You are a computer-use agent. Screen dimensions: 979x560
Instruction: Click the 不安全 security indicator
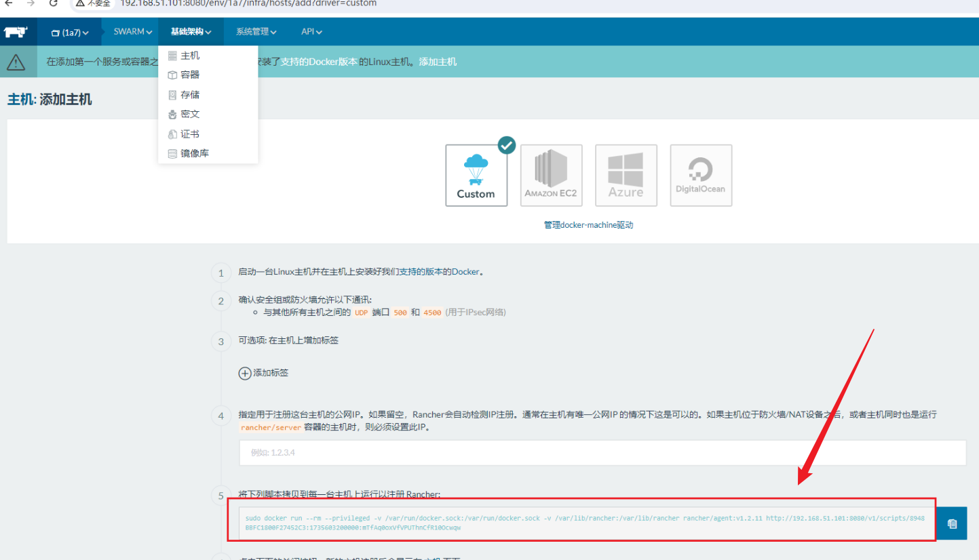pos(94,3)
